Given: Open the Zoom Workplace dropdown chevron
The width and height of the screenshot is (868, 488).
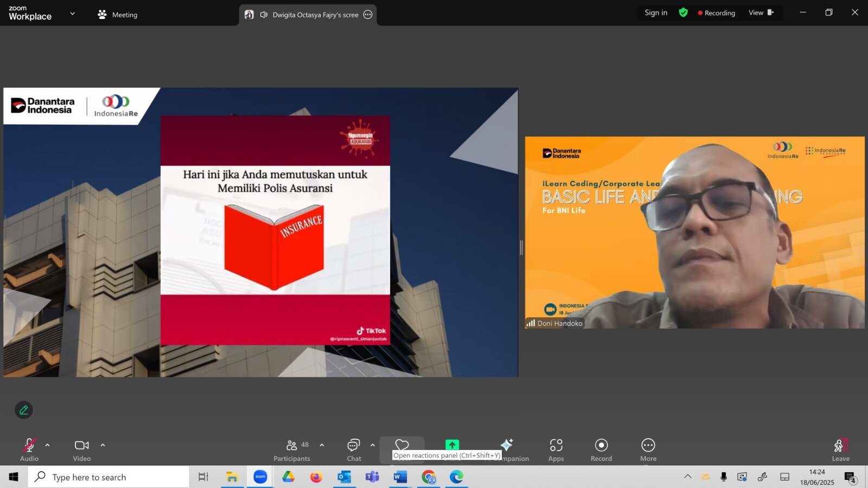Looking at the screenshot, I should tap(72, 14).
